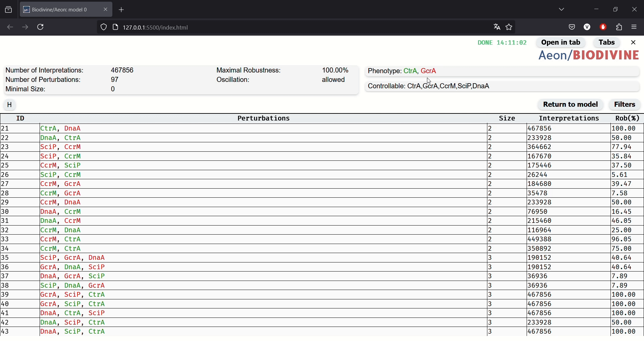Screen dimensions: 644x341
Task: Click Return to model button
Action: [571, 105]
